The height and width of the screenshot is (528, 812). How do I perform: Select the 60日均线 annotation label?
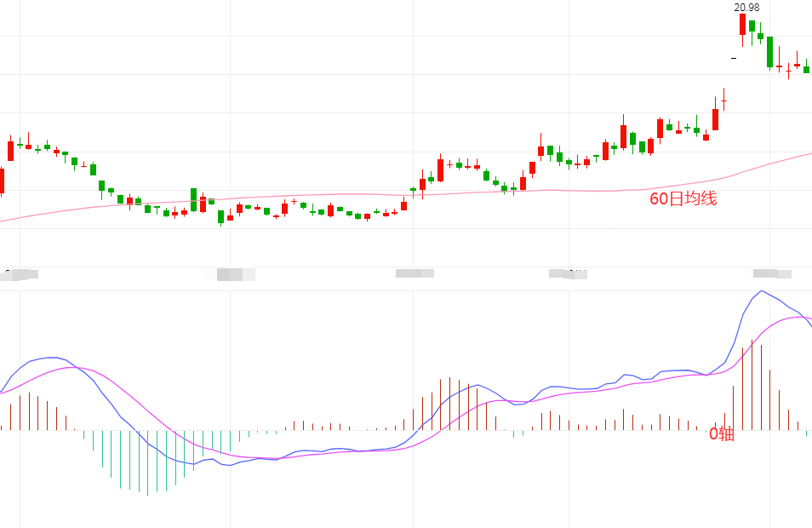(x=683, y=198)
